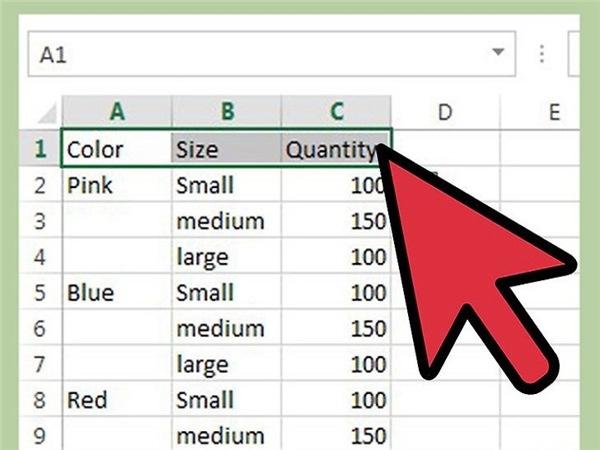The height and width of the screenshot is (450, 600).
Task: Click the Color cell in A1
Action: tap(116, 149)
